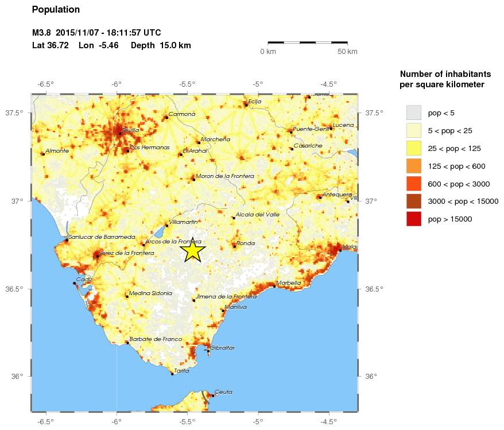Click the Tarifa city square marker

point(172,374)
